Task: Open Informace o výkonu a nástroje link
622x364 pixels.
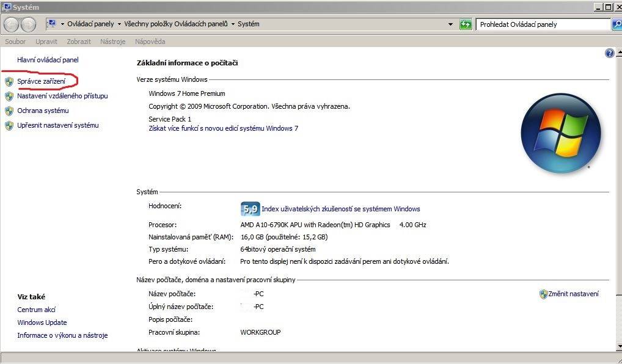Action: pyautogui.click(x=62, y=335)
